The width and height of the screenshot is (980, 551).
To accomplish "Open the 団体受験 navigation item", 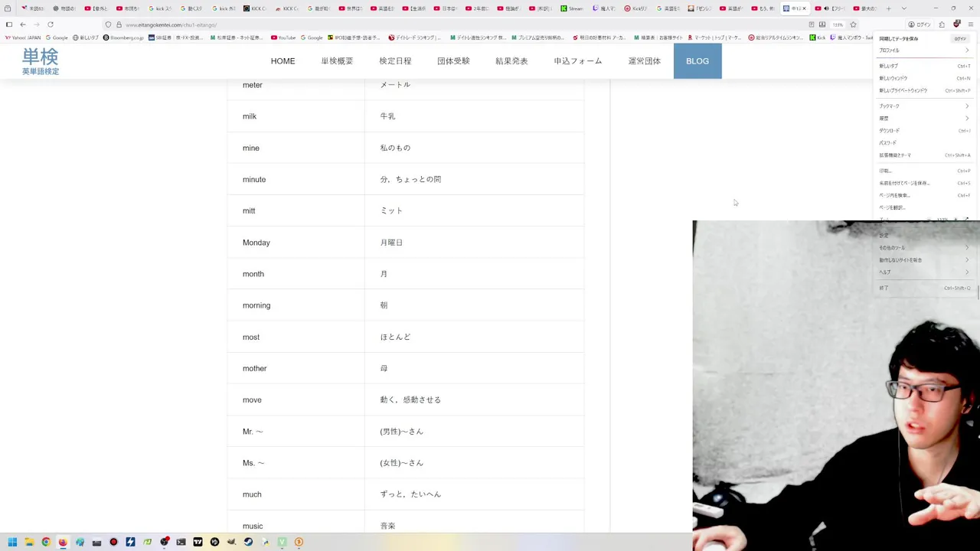I will tap(453, 61).
